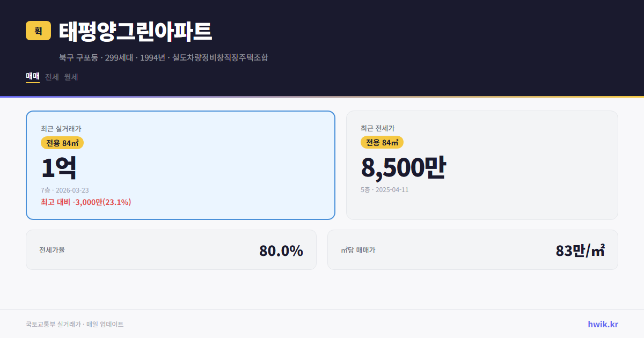Click the 북구 구포동 location subtitle
The height and width of the screenshot is (338, 644).
[x=74, y=57]
